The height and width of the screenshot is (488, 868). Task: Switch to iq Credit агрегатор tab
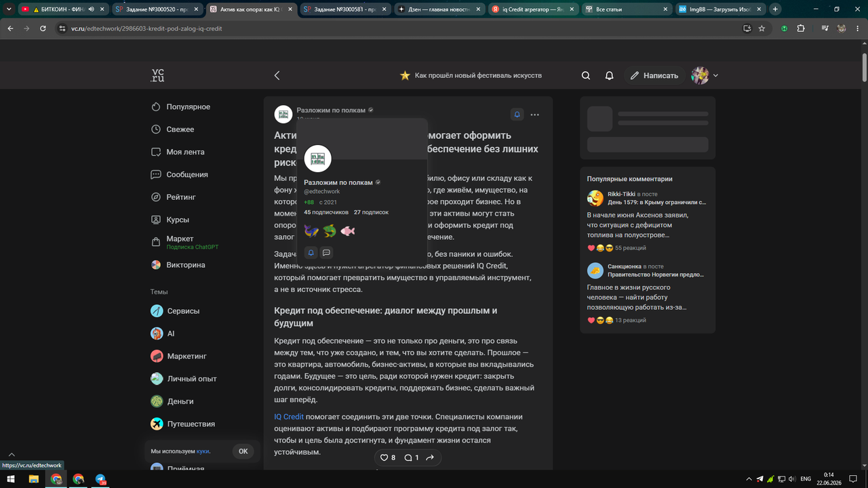(x=533, y=9)
